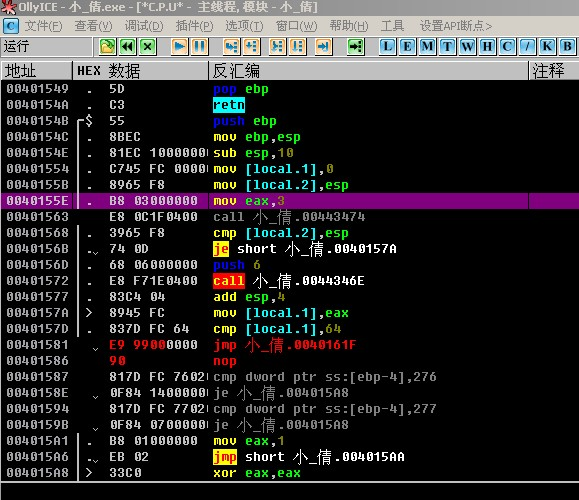Screen dimensions: 579x500
Task: Open Memory map with M button
Action: [x=428, y=47]
